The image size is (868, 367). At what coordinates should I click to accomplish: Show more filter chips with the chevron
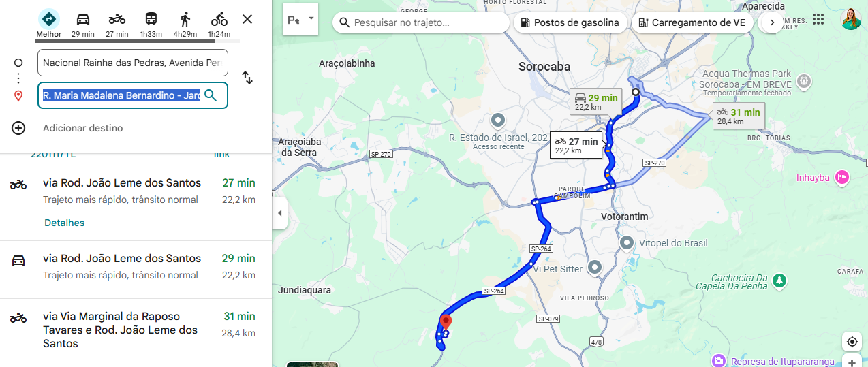[x=772, y=22]
